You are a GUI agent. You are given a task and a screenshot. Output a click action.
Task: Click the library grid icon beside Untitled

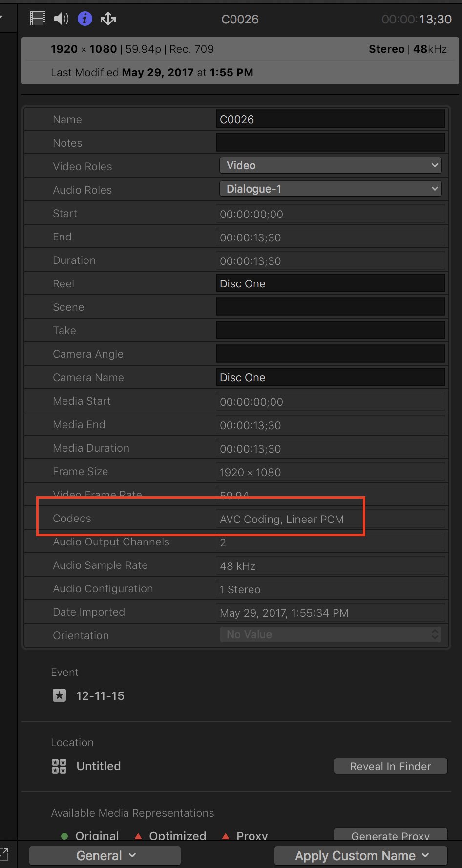pos(59,766)
